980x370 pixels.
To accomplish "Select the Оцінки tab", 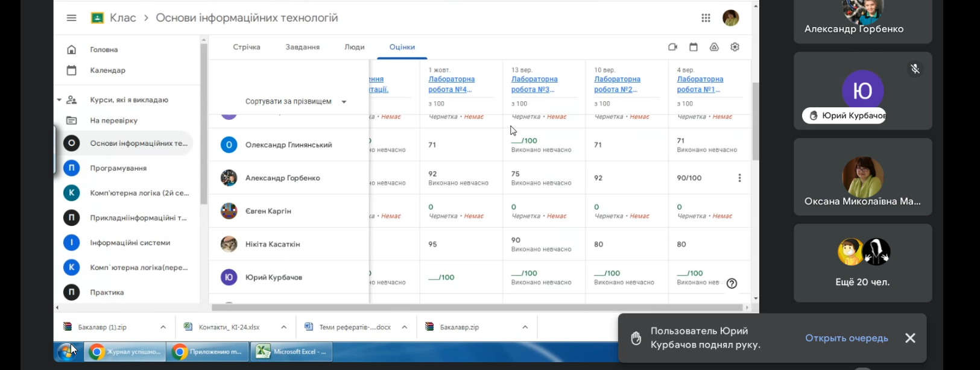I will (x=402, y=47).
